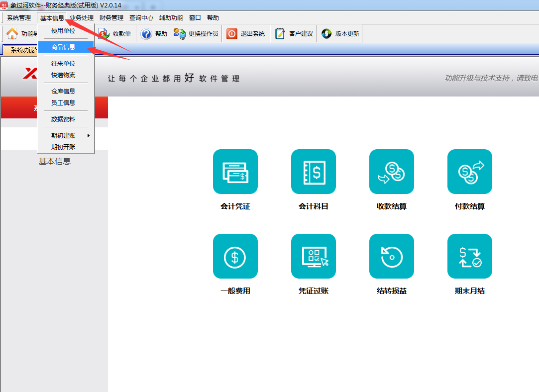Open the 一般费用 icon tile
The image size is (539, 392).
click(235, 256)
